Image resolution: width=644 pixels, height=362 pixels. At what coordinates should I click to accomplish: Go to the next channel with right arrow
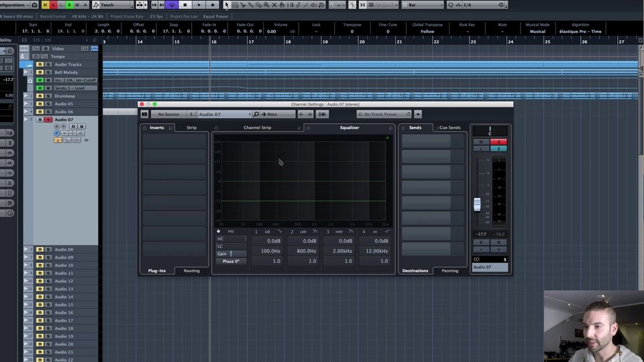pos(310,114)
